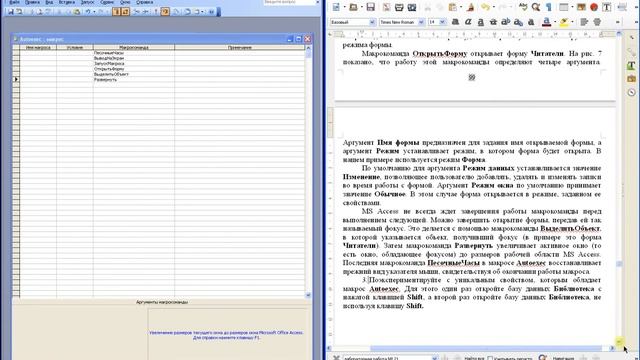Click the Find and Replace magnifier icon
Viewport: 640px width, 360px height.
tap(536, 7)
